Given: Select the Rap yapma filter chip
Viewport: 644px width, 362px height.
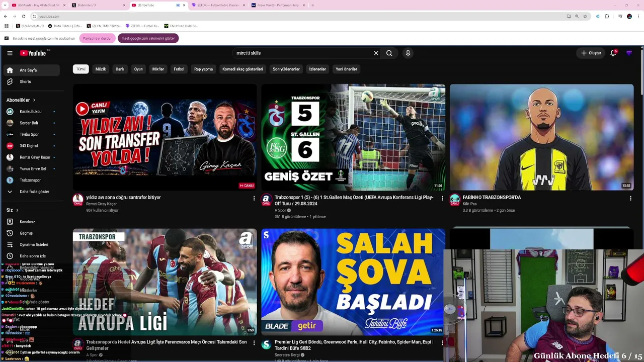Looking at the screenshot, I should (203, 69).
